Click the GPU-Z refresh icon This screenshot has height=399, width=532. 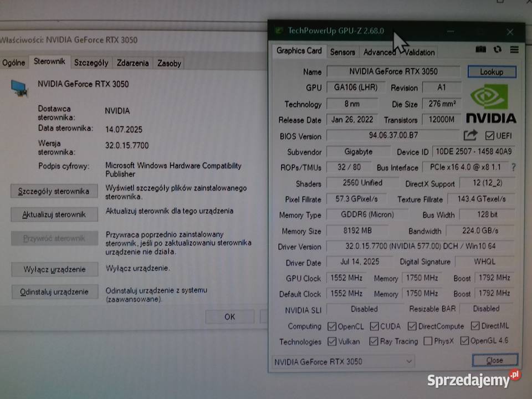(497, 50)
